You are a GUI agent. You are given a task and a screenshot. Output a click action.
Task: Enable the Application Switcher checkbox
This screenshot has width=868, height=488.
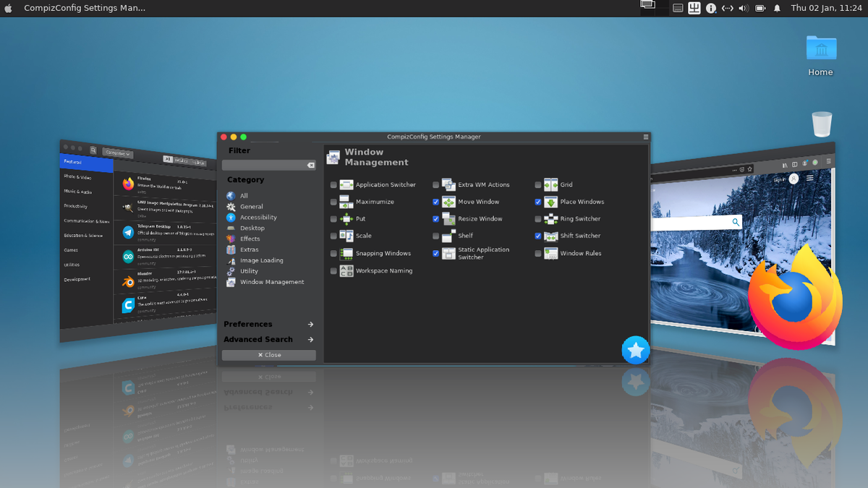(x=333, y=185)
